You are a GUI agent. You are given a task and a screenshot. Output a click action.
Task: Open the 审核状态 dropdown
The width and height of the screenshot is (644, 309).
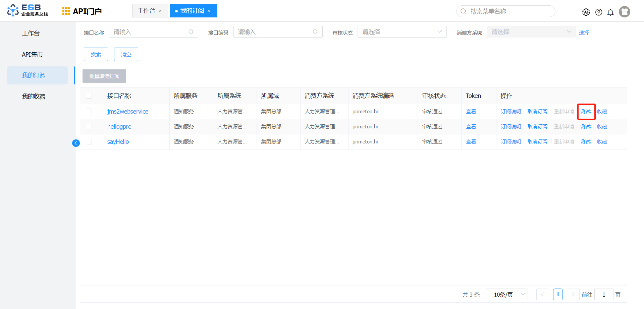(402, 32)
